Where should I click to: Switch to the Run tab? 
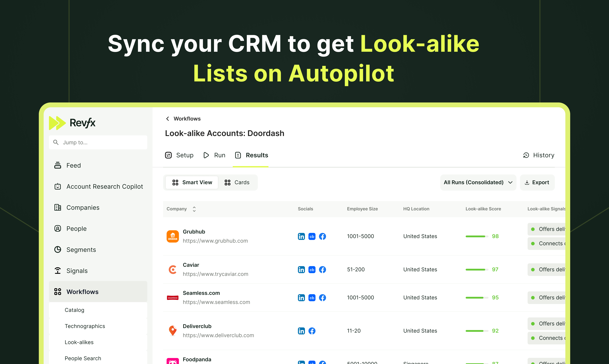[x=214, y=155]
